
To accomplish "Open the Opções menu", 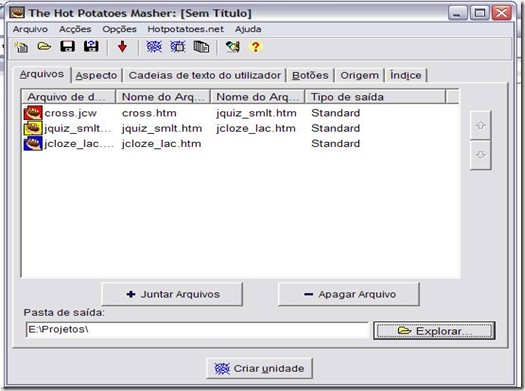I will tap(120, 29).
